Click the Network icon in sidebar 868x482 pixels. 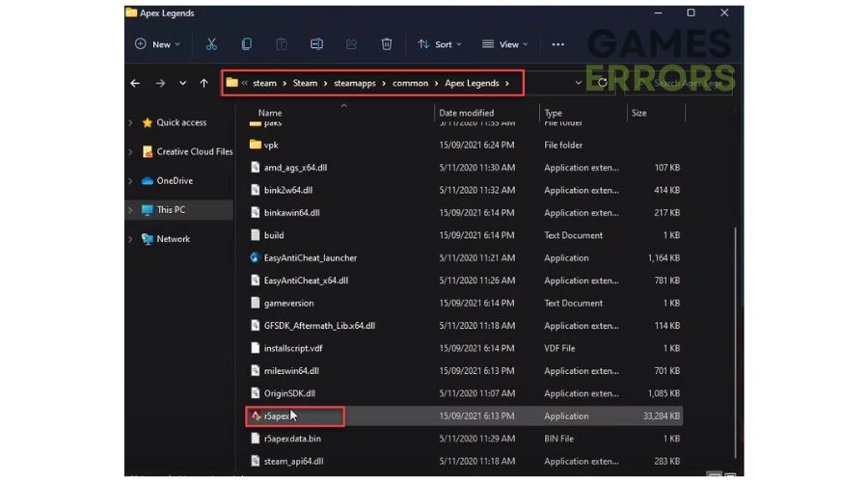(x=148, y=239)
